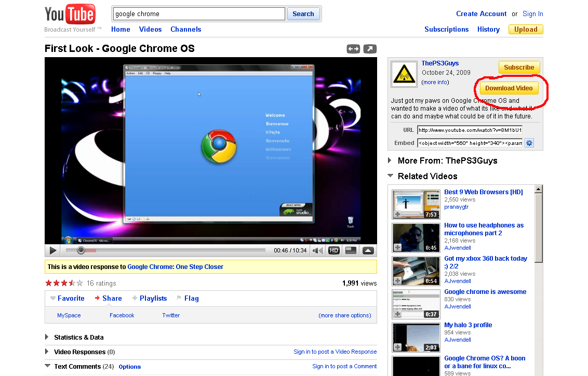
Task: Open pranaygtr uploader link
Action: point(456,207)
